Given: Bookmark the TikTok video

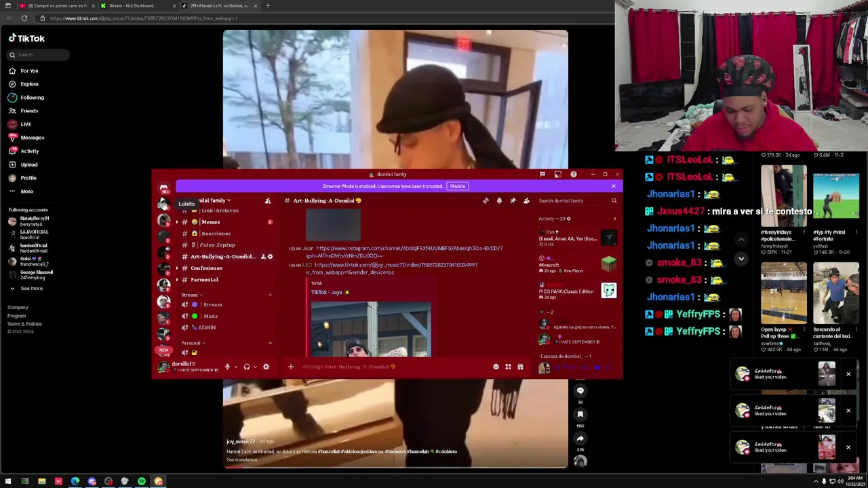Looking at the screenshot, I should coord(580,415).
